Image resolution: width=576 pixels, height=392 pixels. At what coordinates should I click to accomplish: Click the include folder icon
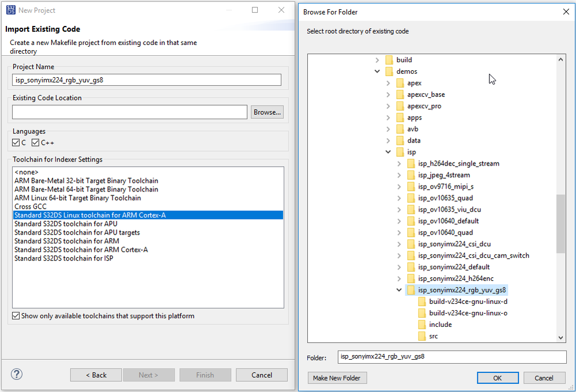point(422,325)
